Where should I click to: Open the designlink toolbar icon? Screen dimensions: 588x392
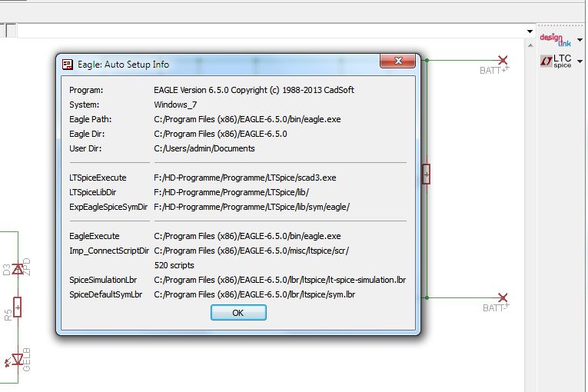[556, 40]
